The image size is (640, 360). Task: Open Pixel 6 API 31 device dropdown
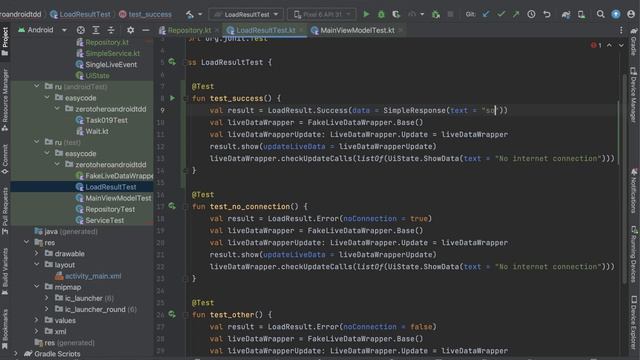(322, 14)
